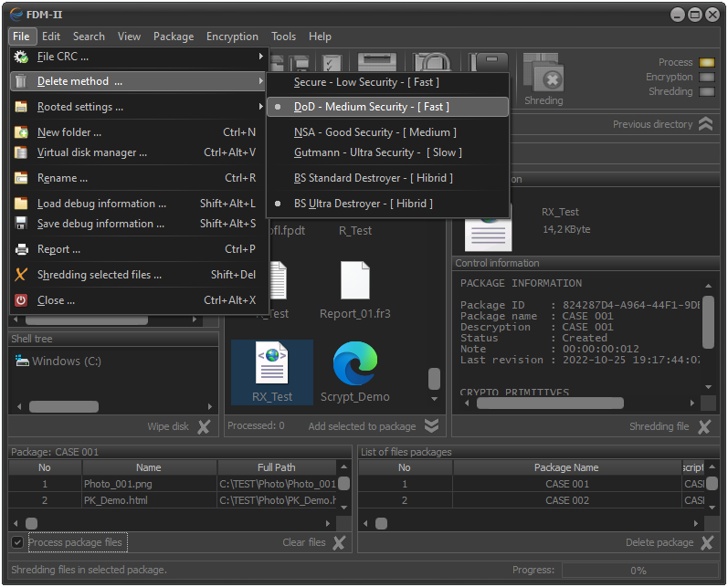Click the Encryption status indicator

[x=707, y=77]
